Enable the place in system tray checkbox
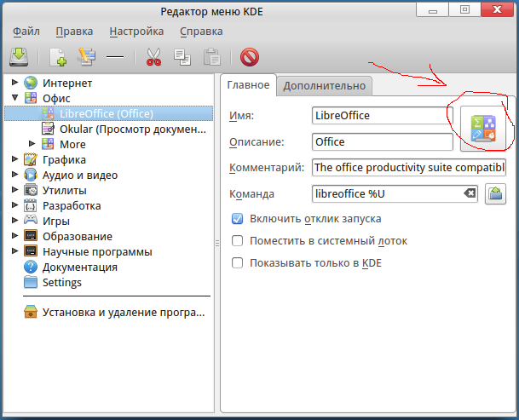 pyautogui.click(x=239, y=241)
